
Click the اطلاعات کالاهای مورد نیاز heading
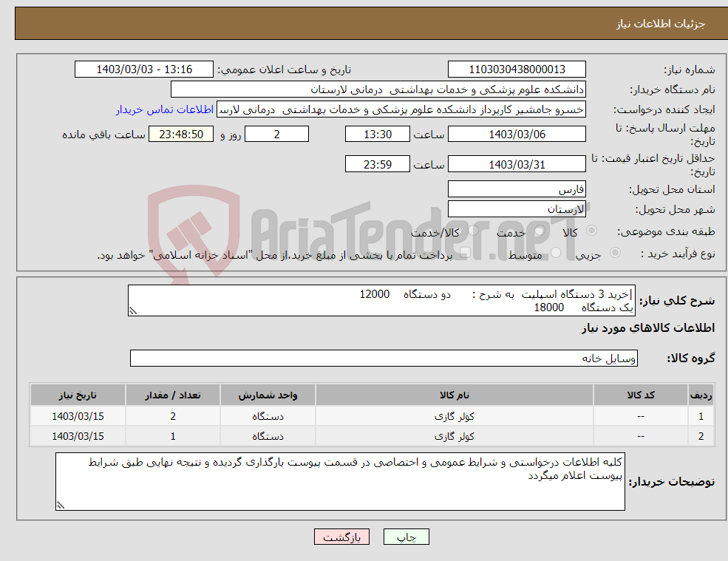(648, 328)
